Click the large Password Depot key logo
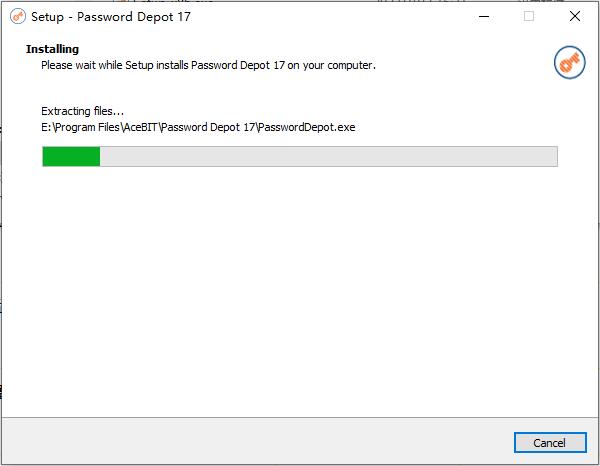Image resolution: width=600 pixels, height=466 pixels. [x=569, y=62]
